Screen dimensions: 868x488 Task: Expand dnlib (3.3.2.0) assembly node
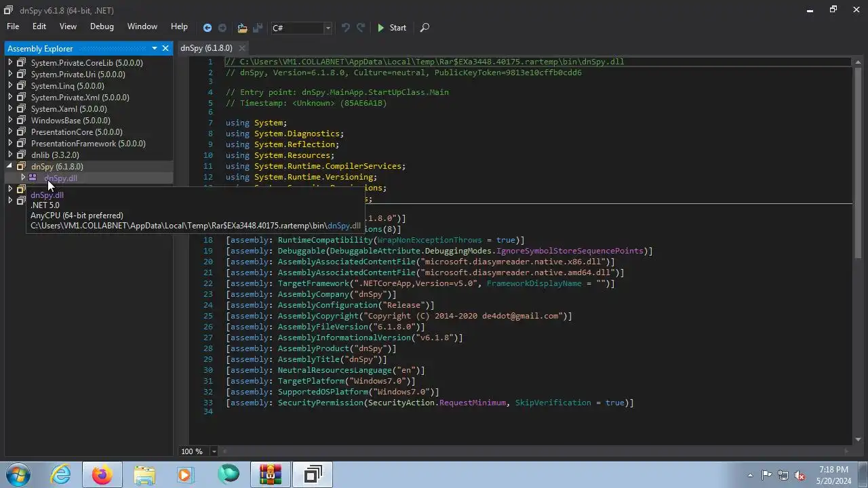(10, 155)
